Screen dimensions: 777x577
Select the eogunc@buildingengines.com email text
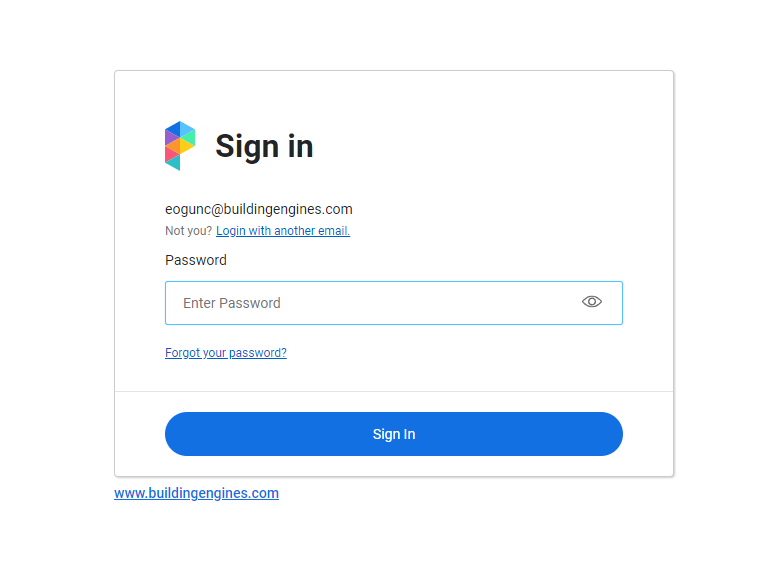[258, 209]
